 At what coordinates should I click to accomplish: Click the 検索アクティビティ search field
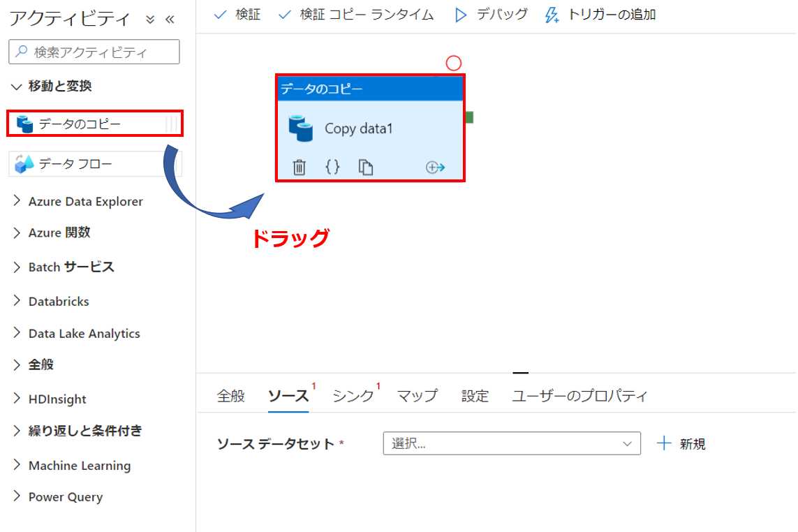click(94, 52)
